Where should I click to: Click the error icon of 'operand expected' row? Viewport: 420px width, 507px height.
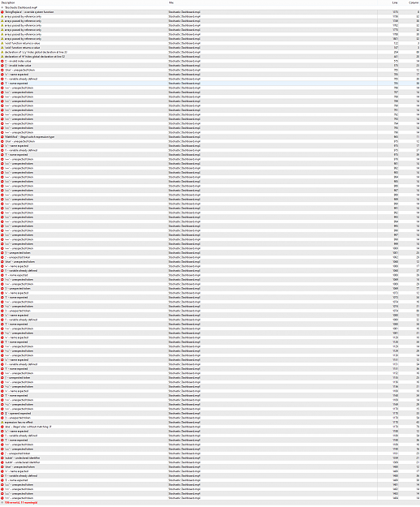point(2,413)
